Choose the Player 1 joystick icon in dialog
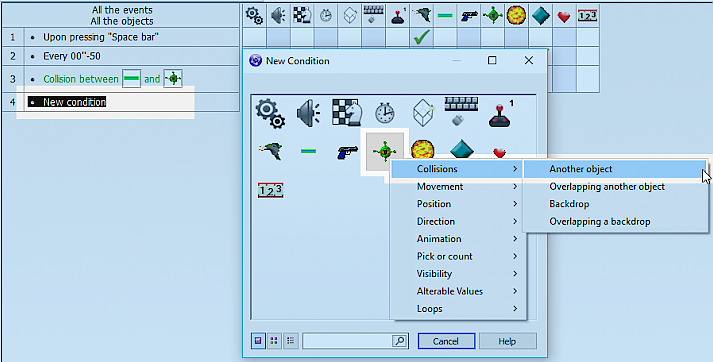 (x=501, y=113)
